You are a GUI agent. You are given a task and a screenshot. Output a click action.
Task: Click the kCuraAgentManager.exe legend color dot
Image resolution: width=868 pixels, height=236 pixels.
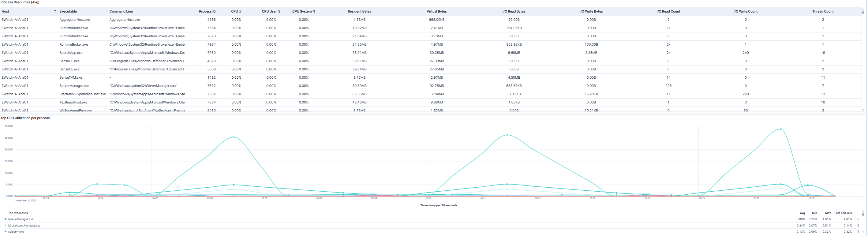[6, 226]
